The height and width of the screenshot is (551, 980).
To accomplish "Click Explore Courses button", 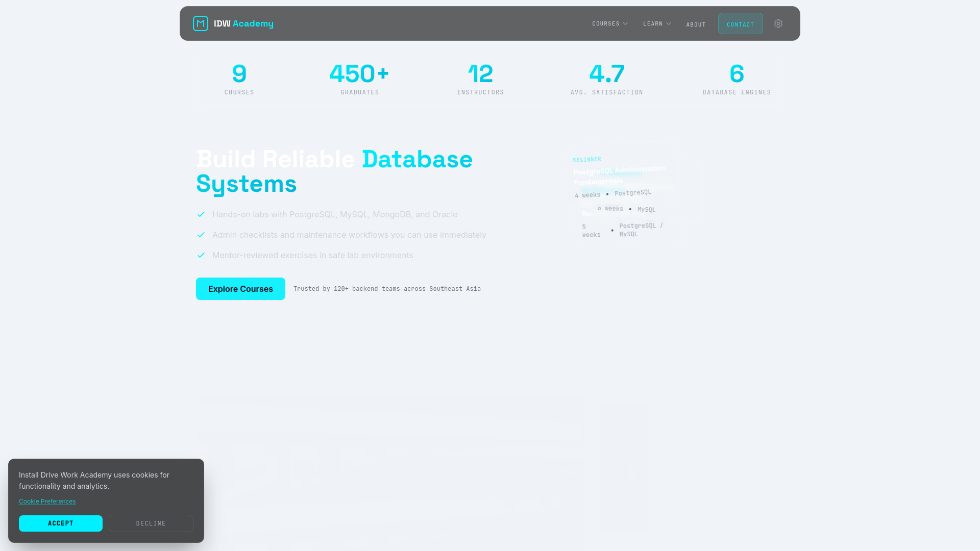I will tap(240, 289).
